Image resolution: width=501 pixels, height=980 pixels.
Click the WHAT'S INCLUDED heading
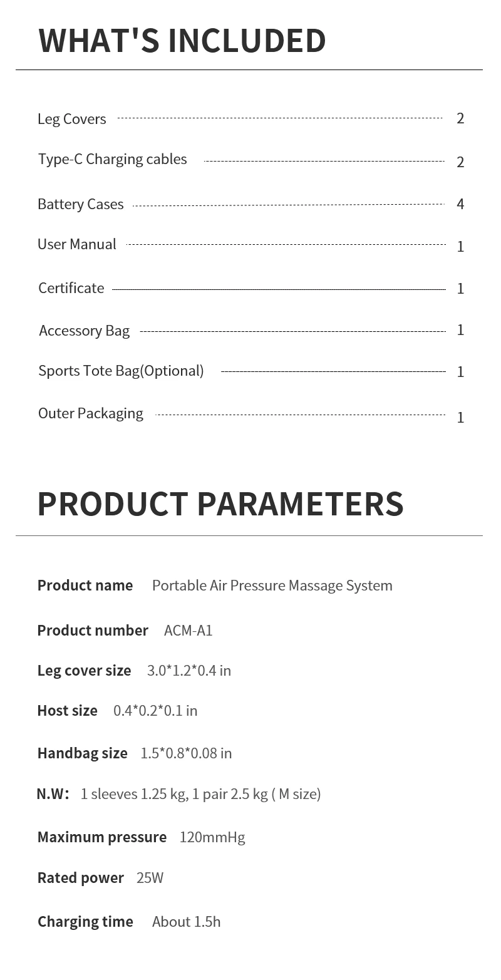point(182,41)
